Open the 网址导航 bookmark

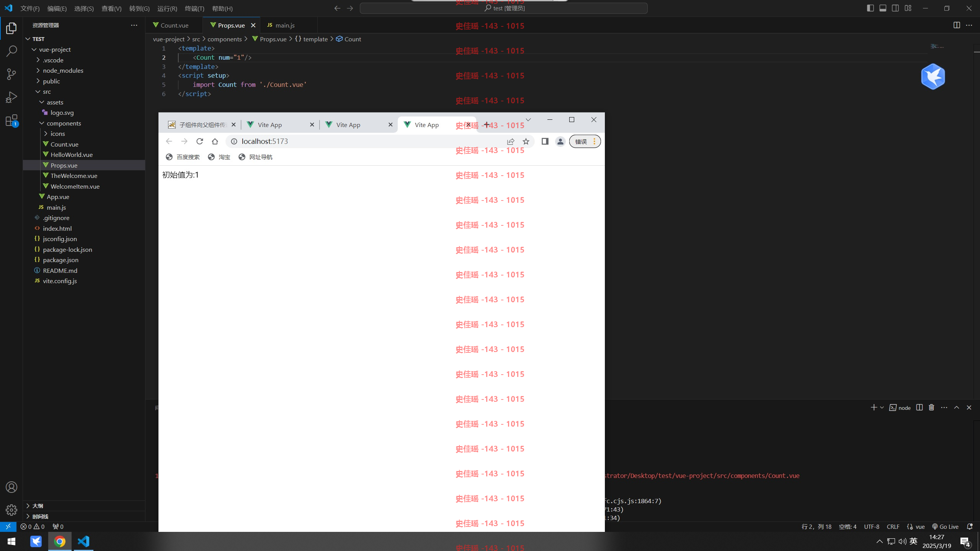[255, 157]
